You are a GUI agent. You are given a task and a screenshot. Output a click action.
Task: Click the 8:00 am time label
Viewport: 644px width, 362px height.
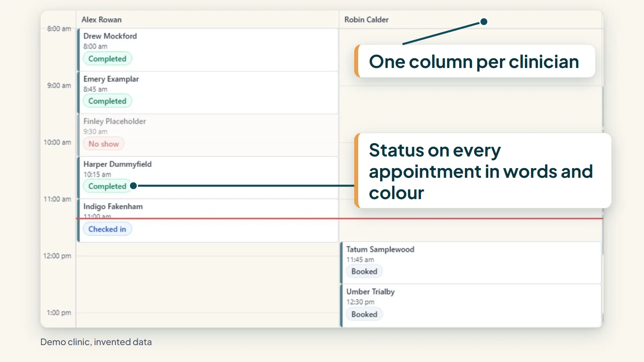pos(59,29)
